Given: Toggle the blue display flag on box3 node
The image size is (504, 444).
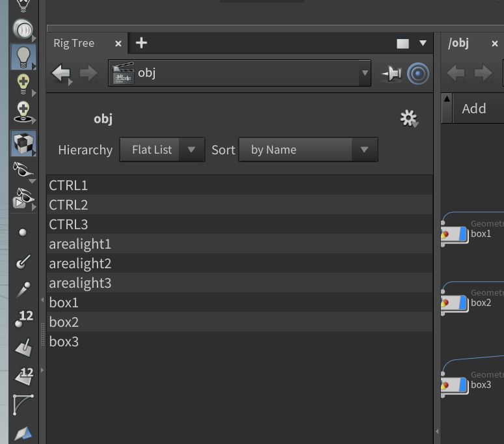Looking at the screenshot, I should pos(463,385).
